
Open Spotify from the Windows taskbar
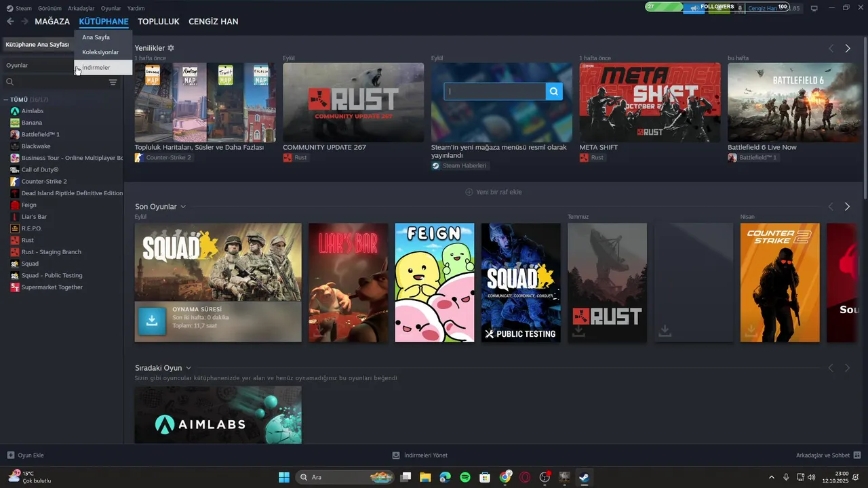[465, 477]
